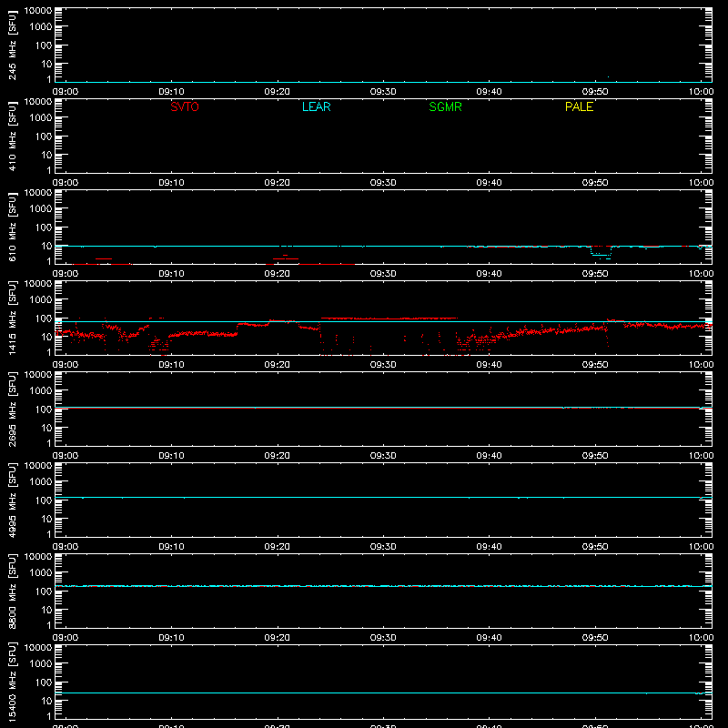The image size is (728, 728).
Task: Click 09:40 time label under 8800 MHz plot
Action: click(x=489, y=638)
